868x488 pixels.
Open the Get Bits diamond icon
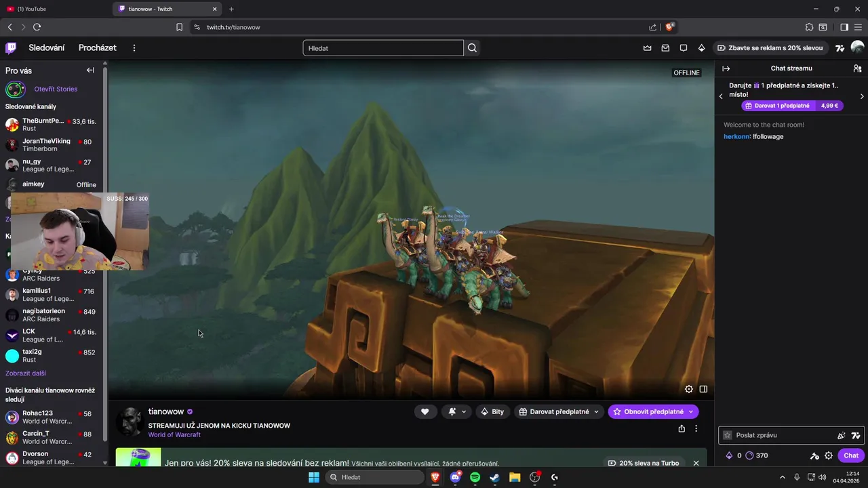(701, 48)
